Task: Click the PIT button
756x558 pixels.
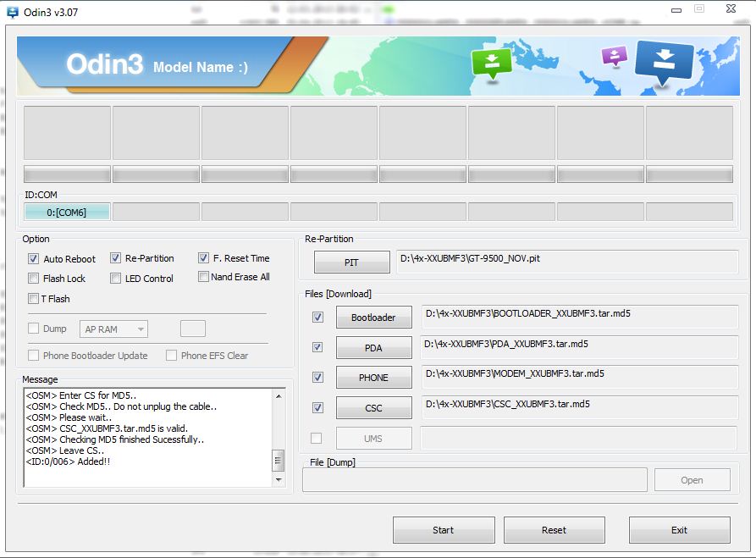Action: tap(352, 262)
